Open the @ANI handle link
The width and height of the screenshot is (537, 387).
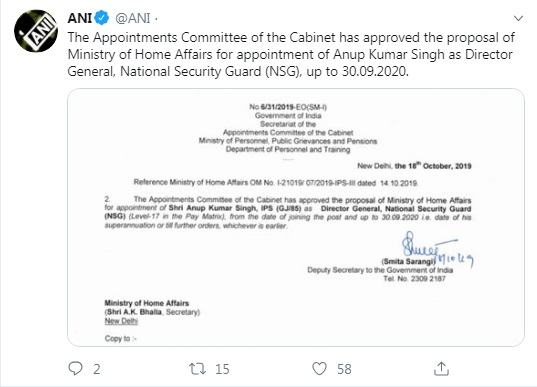click(133, 18)
